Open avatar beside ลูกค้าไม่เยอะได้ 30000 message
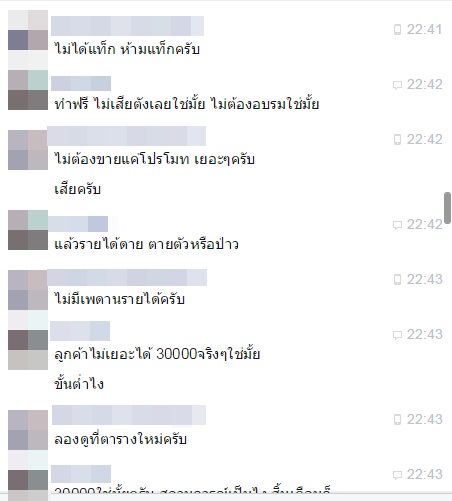452x501 pixels. pyautogui.click(x=28, y=340)
